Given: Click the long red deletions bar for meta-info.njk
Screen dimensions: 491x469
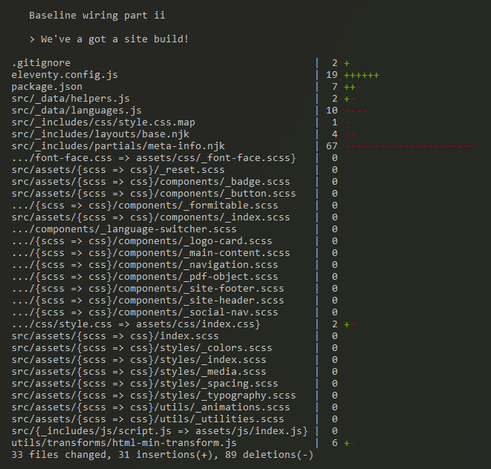Looking at the screenshot, I should (x=409, y=146).
